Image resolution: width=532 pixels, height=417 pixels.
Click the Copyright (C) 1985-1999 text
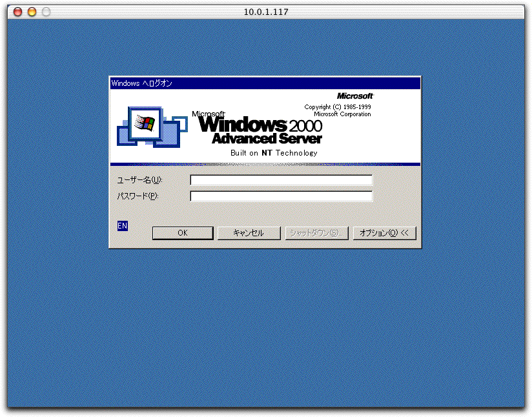click(338, 107)
